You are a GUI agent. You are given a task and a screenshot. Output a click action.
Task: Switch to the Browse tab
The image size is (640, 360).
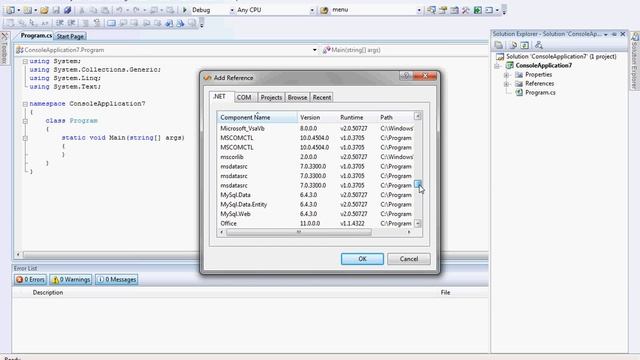297,98
